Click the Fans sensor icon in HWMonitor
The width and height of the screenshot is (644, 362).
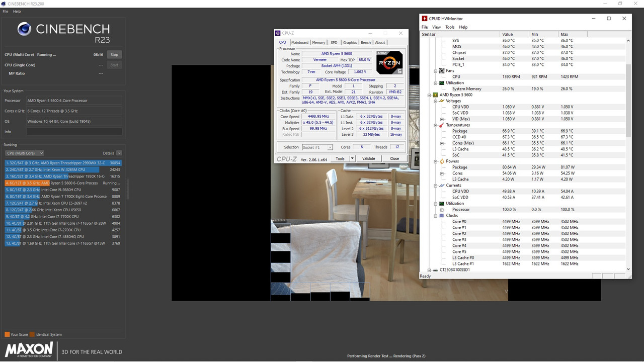pos(441,70)
